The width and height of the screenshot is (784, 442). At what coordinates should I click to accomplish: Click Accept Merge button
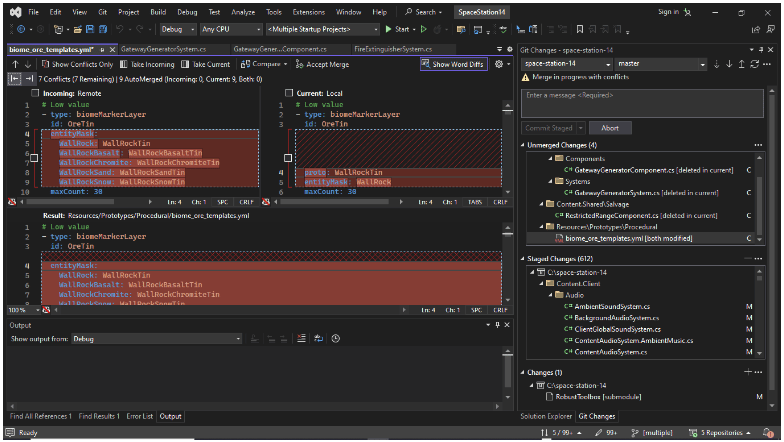pyautogui.click(x=322, y=64)
